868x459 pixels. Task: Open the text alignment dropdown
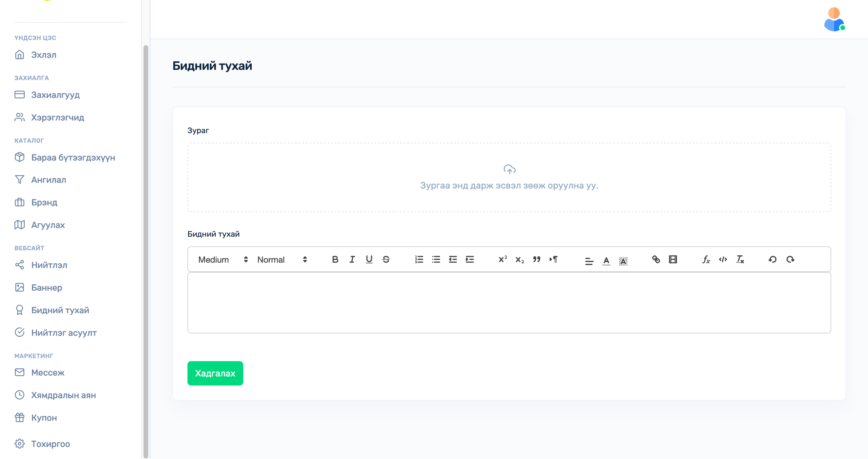point(589,260)
